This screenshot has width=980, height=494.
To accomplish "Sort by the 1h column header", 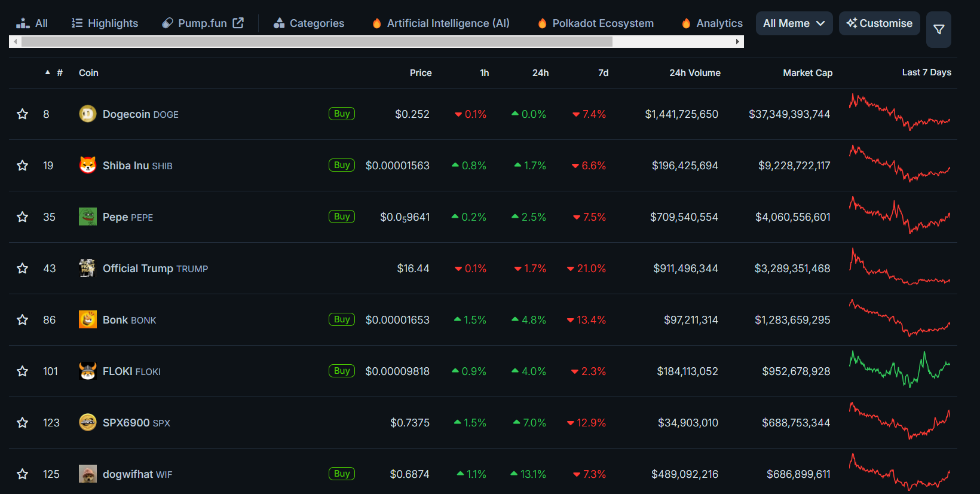I will click(485, 72).
